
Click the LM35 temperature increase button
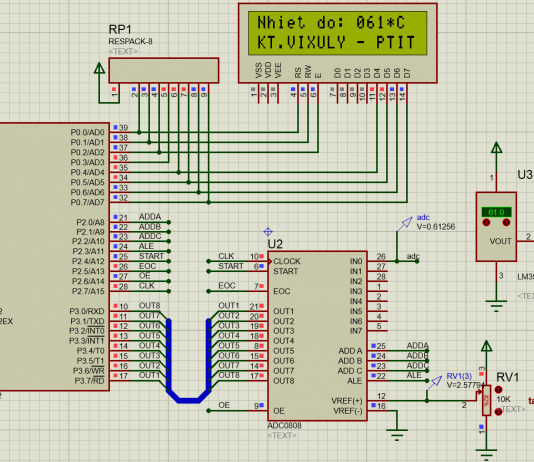(506, 222)
